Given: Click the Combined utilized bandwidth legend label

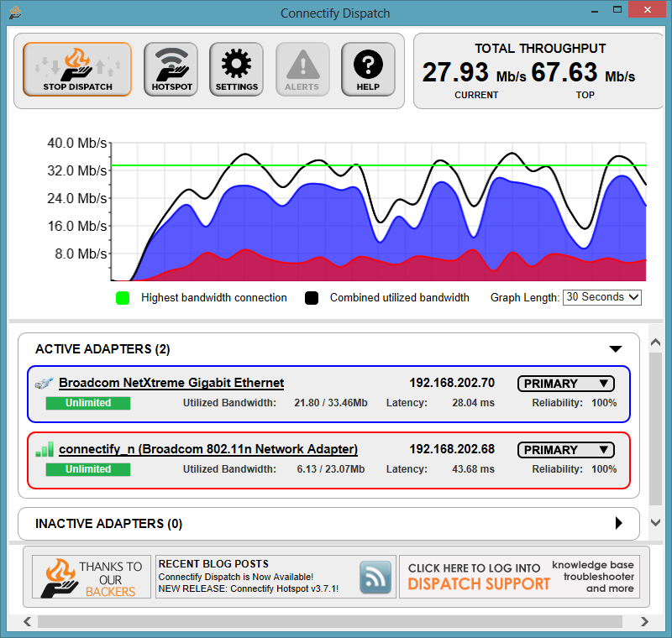Looking at the screenshot, I should coord(400,298).
